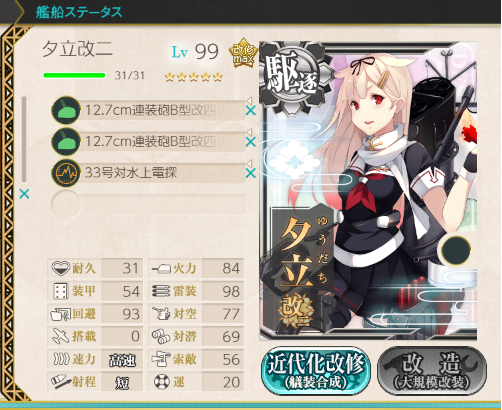Click the 耐久 heart stat icon
Viewport: 502px width, 410px height.
pyautogui.click(x=61, y=268)
